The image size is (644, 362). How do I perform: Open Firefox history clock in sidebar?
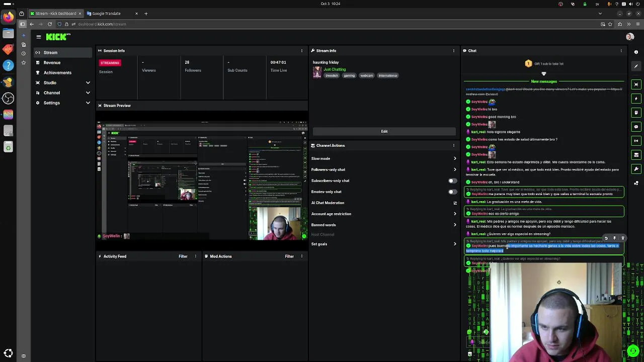[23, 53]
